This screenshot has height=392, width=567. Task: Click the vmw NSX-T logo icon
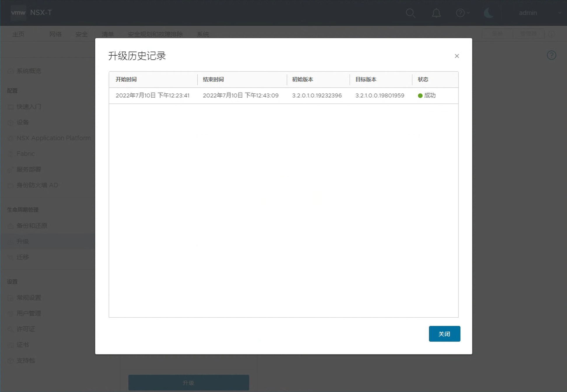18,13
